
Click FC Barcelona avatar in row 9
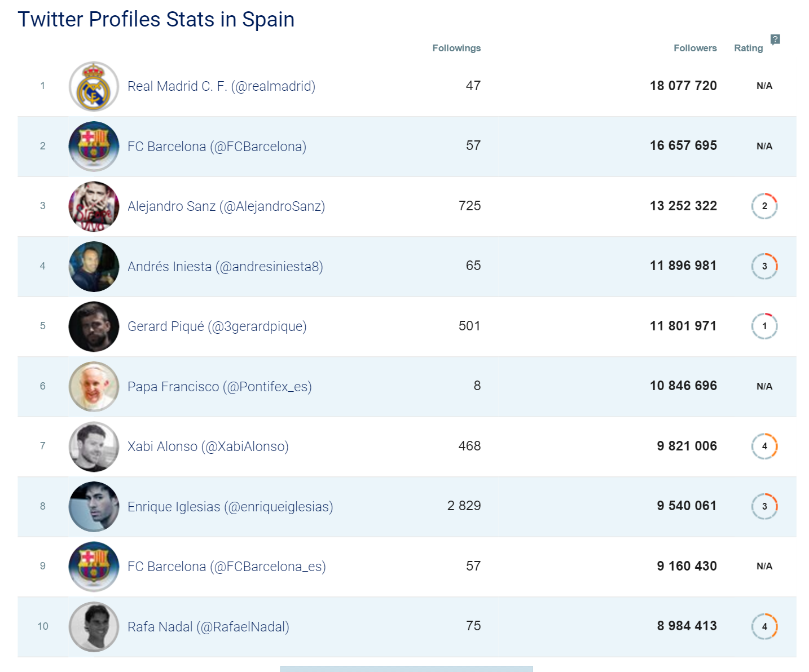pyautogui.click(x=94, y=567)
